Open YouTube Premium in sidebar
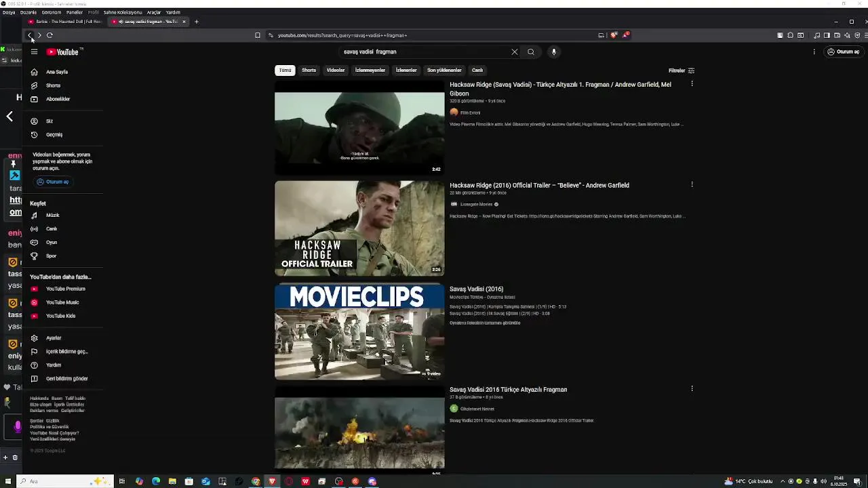 click(65, 289)
